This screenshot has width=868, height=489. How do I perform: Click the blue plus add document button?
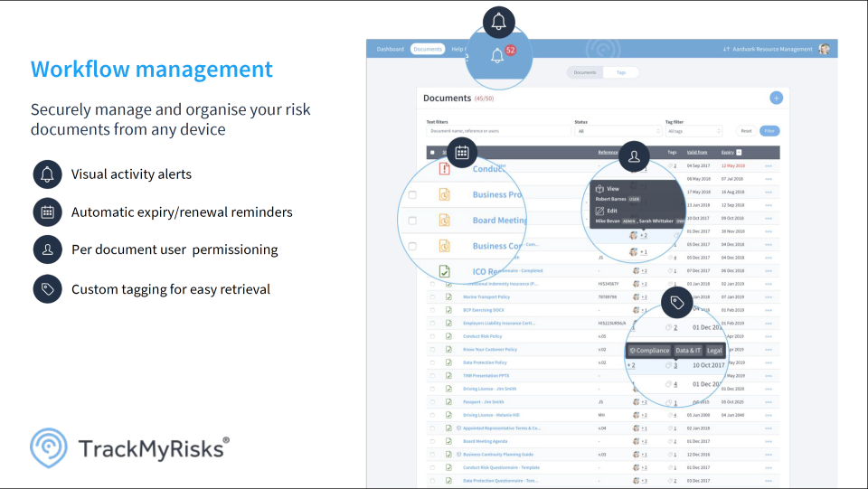(776, 98)
